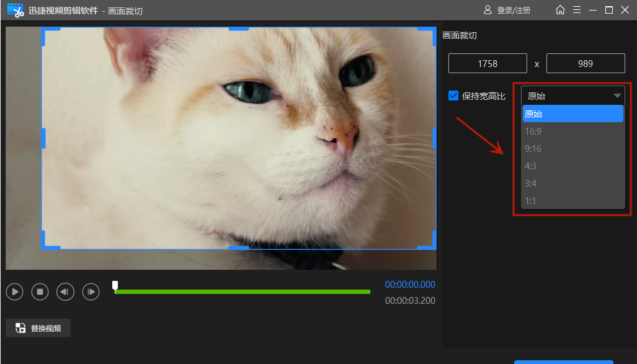Click the 画面裁切 panel heading
Image resolution: width=637 pixels, height=364 pixels.
pyautogui.click(x=460, y=35)
